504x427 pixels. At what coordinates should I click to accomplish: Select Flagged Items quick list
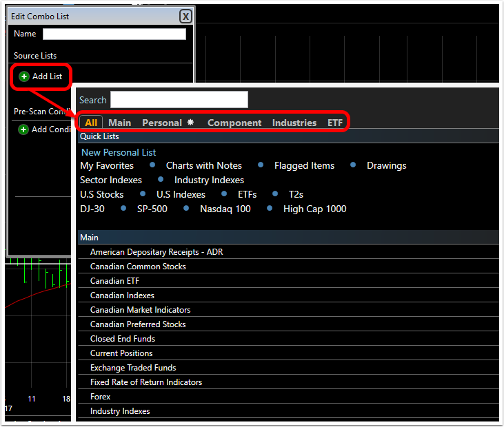point(304,166)
